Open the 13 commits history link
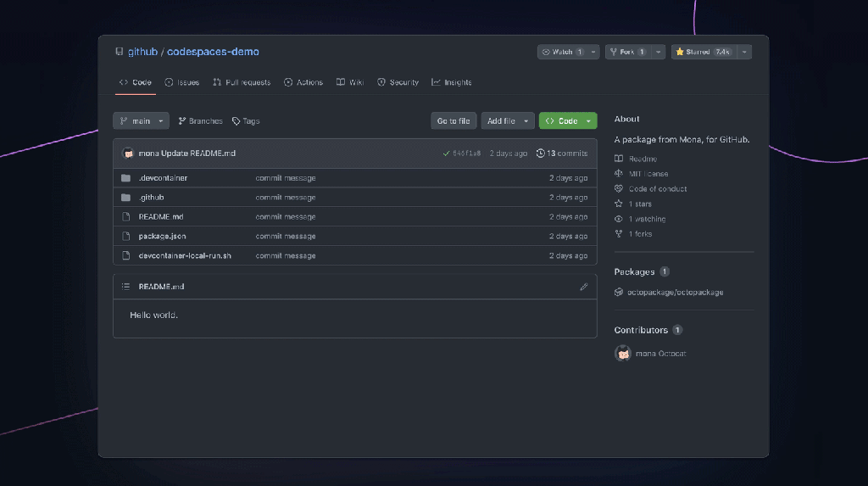The image size is (868, 486). [562, 154]
